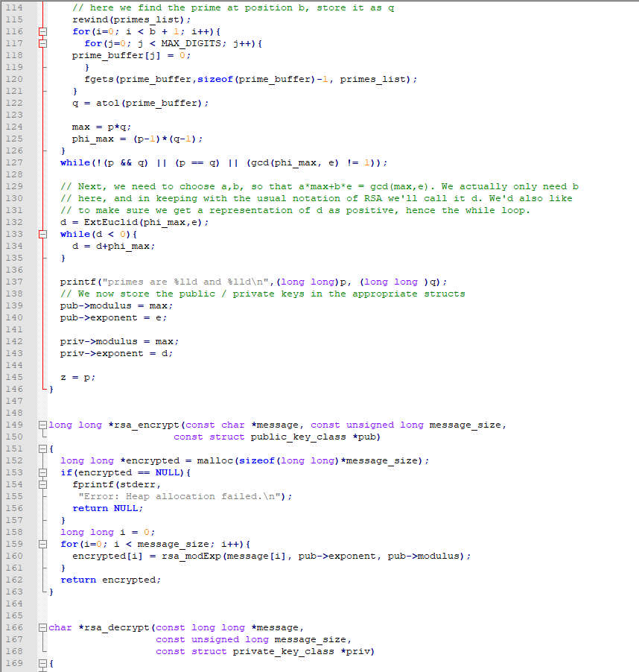Image resolution: width=639 pixels, height=672 pixels.
Task: Collapse the rsa_decrypt body fold at line 169
Action: click(43, 663)
